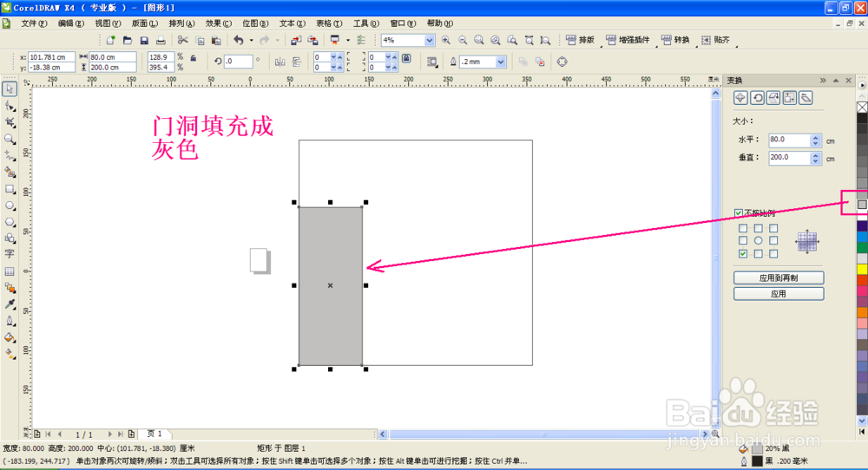868x470 pixels.
Task: Uncheck the bottom-left anchor point box
Action: tap(743, 254)
